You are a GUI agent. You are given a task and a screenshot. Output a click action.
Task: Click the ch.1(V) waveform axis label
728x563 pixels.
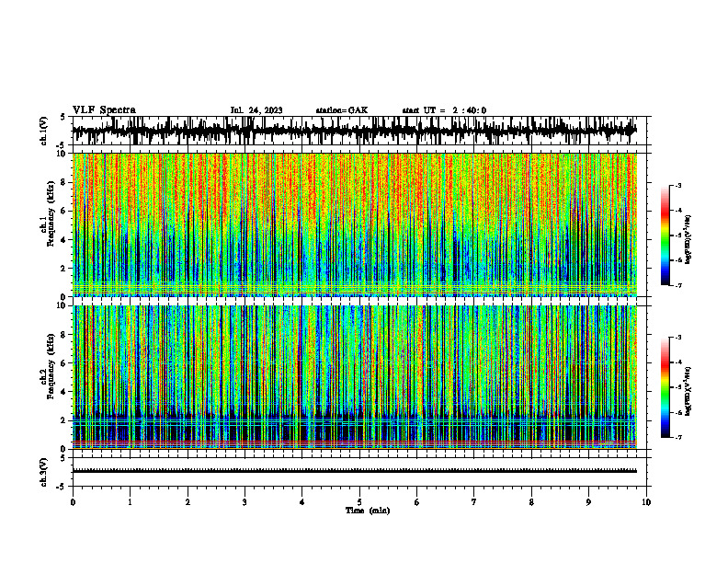(44, 131)
